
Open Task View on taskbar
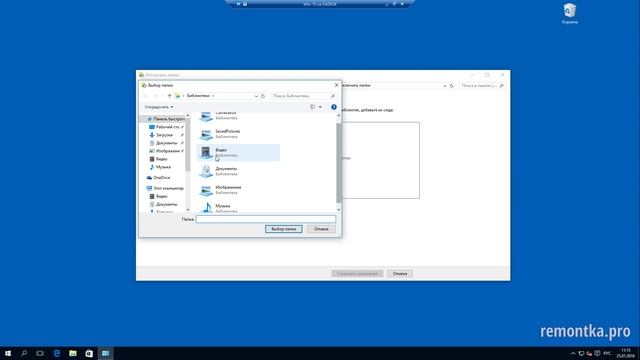point(40,353)
